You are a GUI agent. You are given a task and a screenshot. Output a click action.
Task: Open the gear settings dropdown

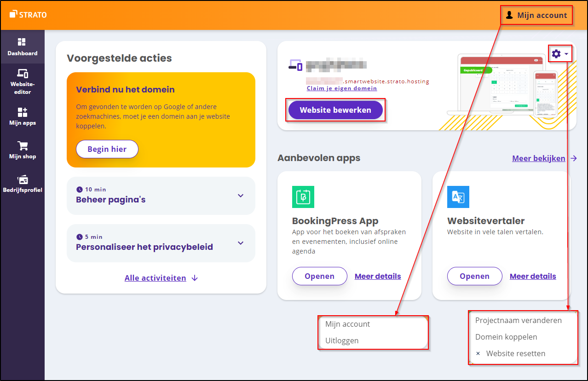(x=559, y=54)
